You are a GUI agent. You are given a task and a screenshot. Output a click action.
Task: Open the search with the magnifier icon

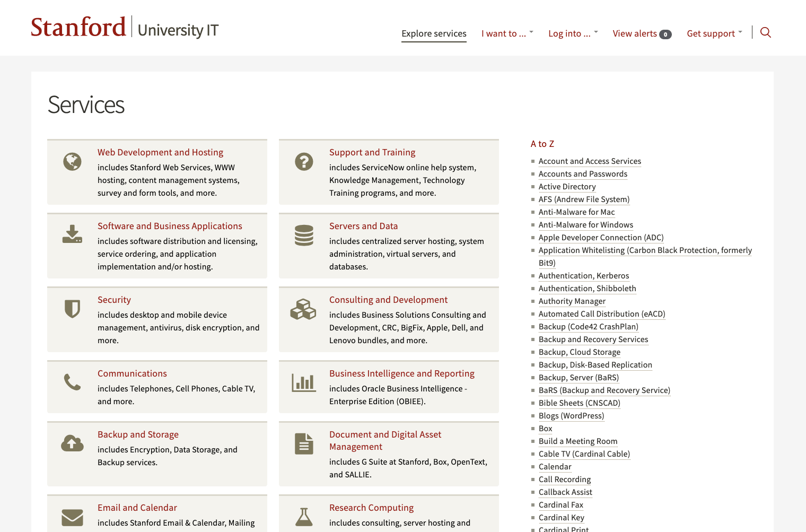pos(766,32)
